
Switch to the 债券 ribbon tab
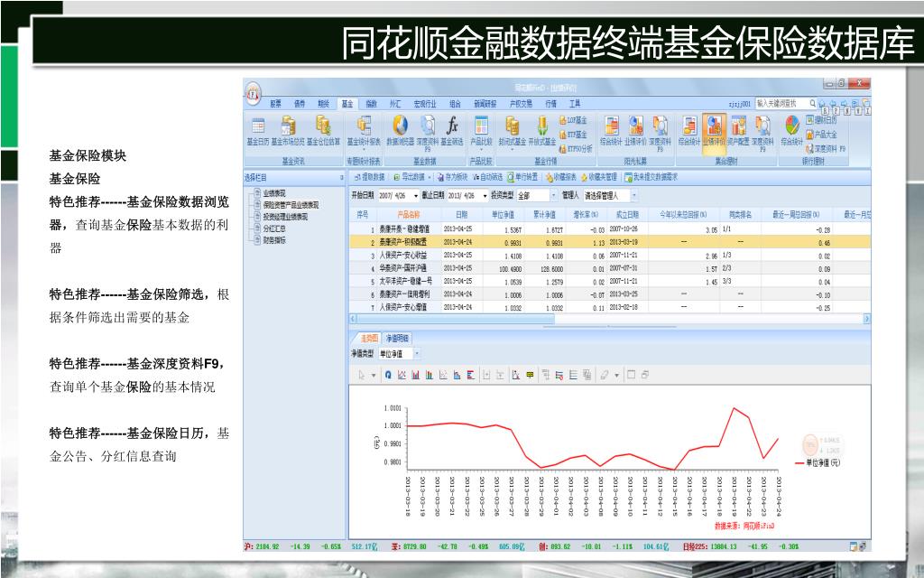300,104
